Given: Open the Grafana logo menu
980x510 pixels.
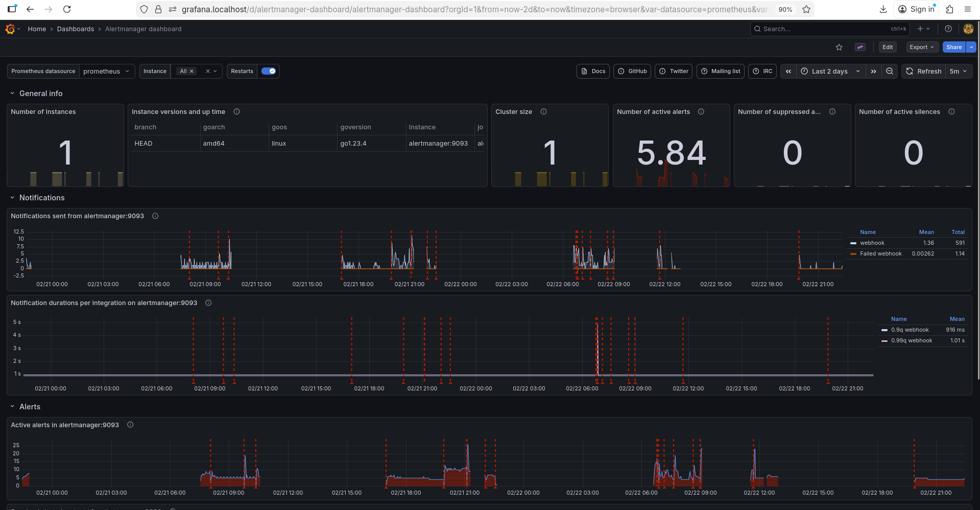Looking at the screenshot, I should coord(10,29).
